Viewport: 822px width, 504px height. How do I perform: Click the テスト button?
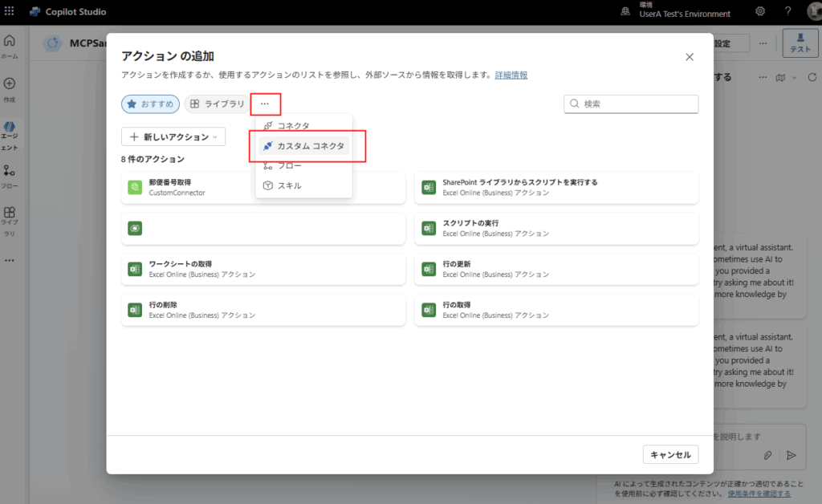tap(800, 43)
